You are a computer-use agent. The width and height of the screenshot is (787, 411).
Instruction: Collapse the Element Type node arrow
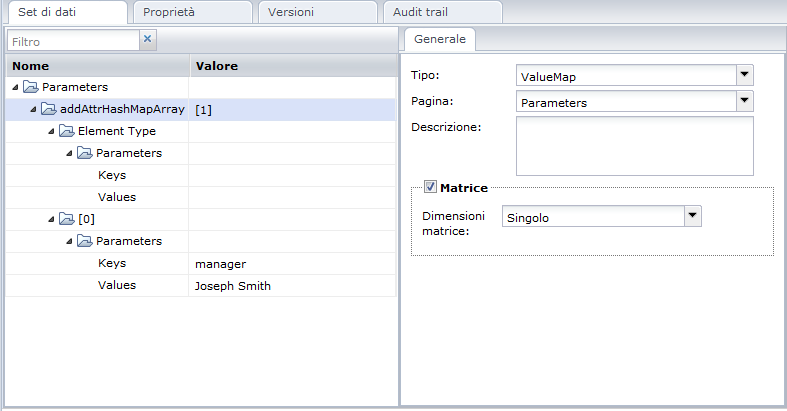tap(51, 131)
